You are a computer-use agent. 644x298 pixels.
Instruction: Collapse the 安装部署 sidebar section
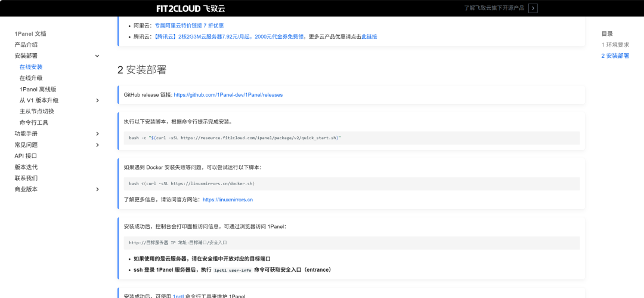point(97,56)
